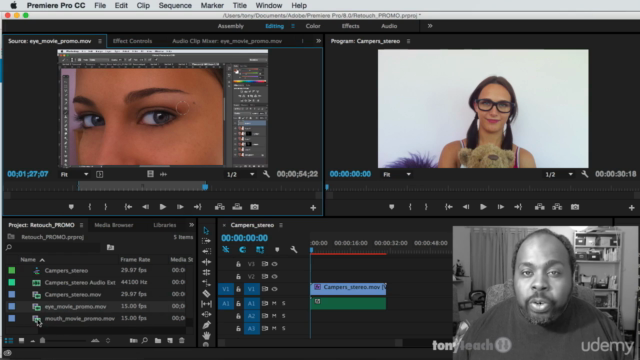
Task: Play the Program monitor sequence
Action: tap(483, 207)
